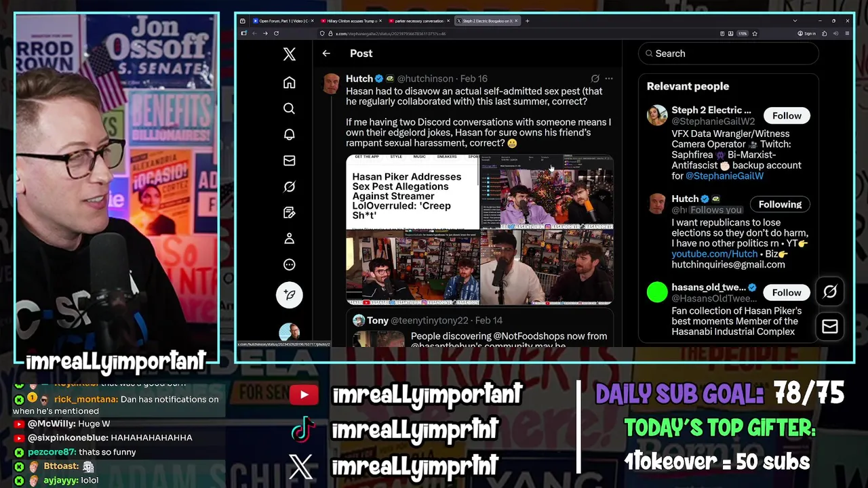Open bottom-right stream screenshot image
This screenshot has height=488, width=868.
[547, 268]
